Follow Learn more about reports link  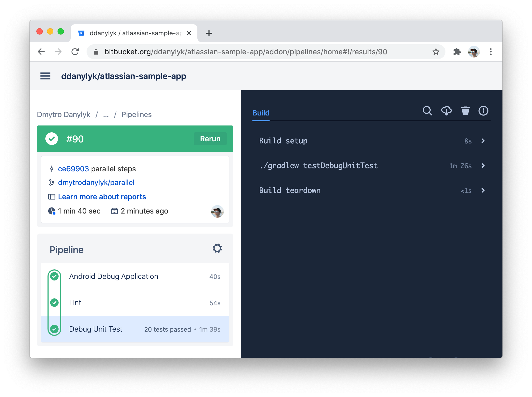coord(102,197)
